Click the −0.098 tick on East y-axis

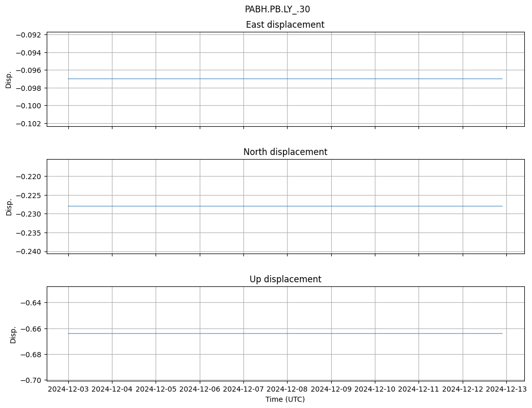click(31, 88)
